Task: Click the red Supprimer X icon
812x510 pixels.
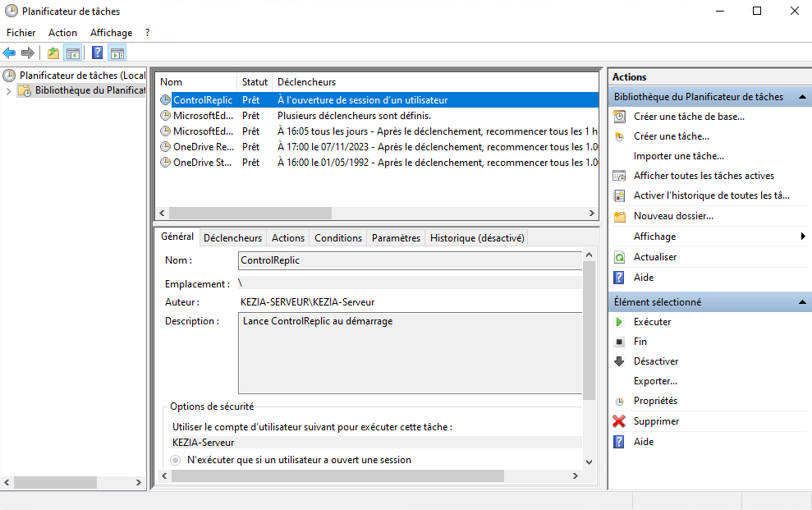Action: (619, 421)
